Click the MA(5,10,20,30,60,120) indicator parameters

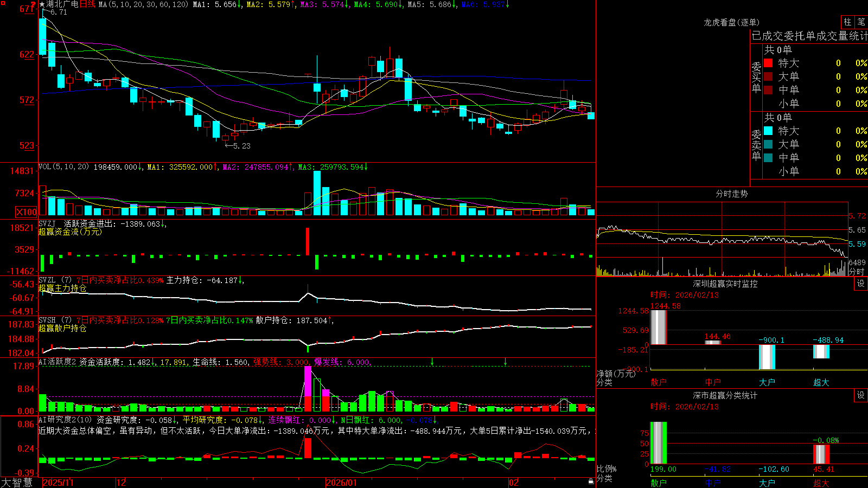coord(143,4)
